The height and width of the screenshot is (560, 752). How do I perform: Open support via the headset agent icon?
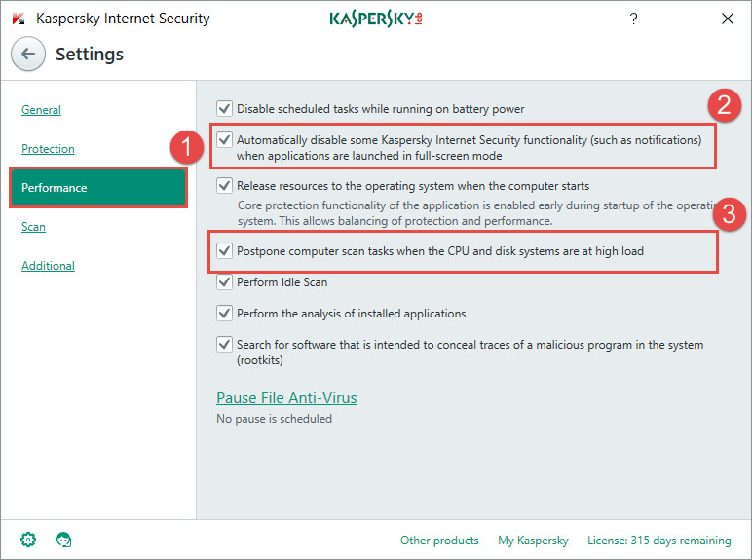(63, 540)
